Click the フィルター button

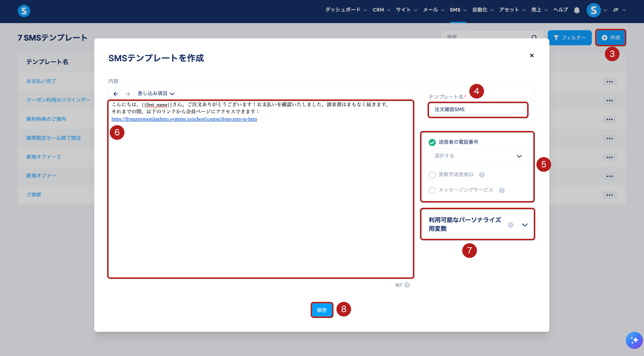coord(569,38)
